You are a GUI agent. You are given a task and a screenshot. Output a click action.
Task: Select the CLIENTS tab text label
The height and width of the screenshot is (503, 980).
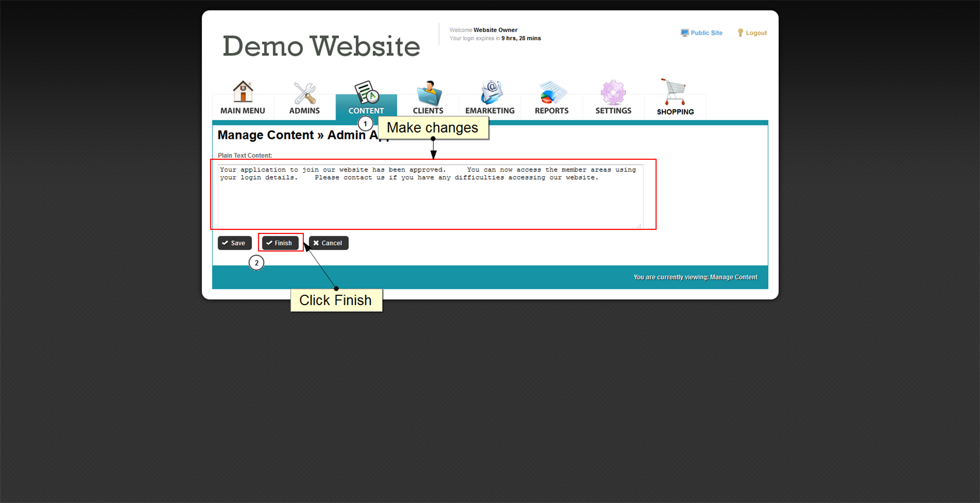pyautogui.click(x=428, y=111)
